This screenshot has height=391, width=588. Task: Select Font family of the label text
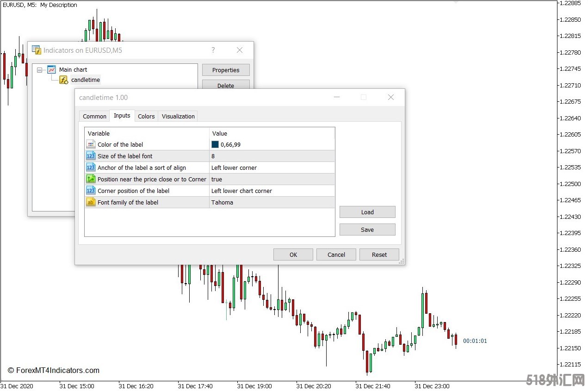[128, 202]
